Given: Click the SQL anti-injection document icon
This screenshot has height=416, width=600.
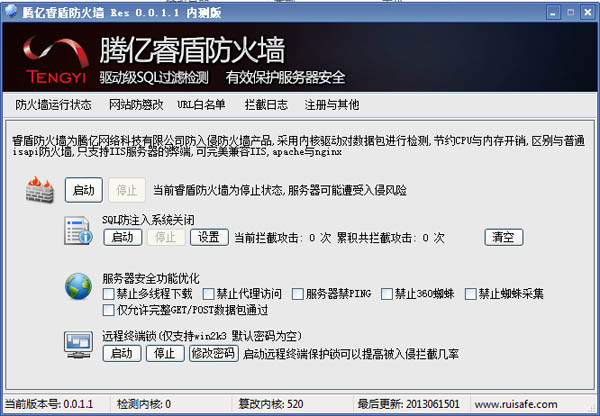Looking at the screenshot, I should click(78, 230).
